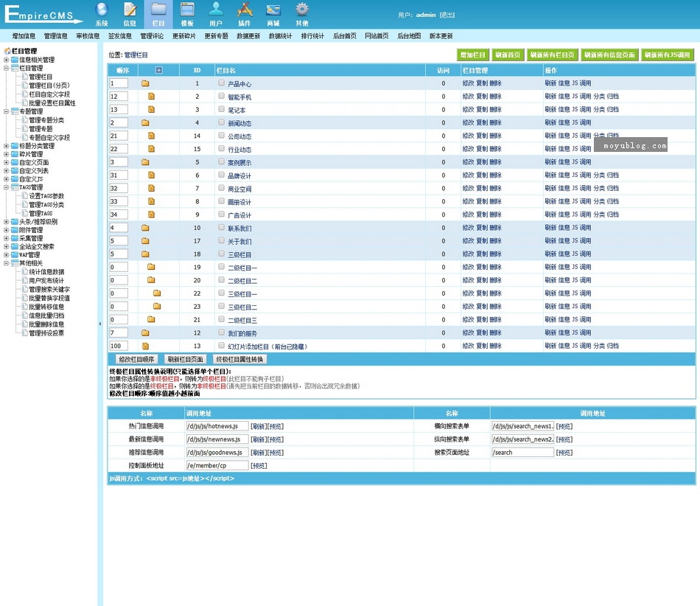Click 终极栏目属性转换 button
700x606 pixels.
(239, 360)
